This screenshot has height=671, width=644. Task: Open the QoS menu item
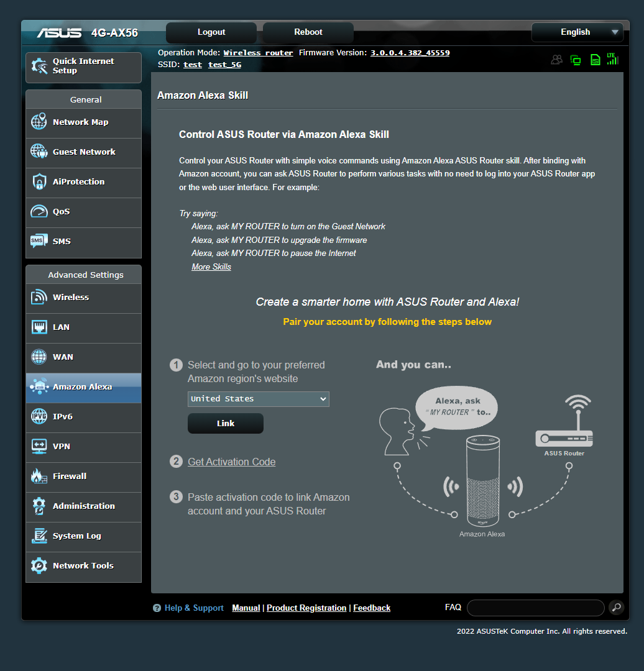[x=83, y=212]
